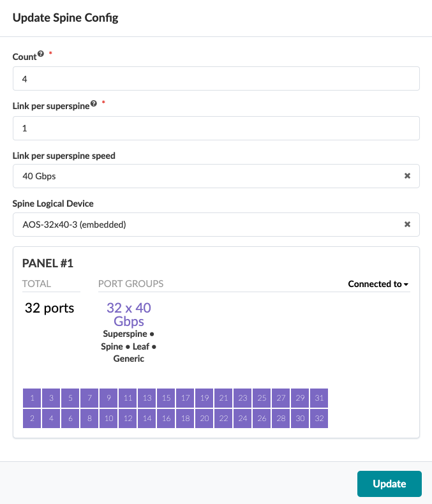The height and width of the screenshot is (504, 432).
Task: Open the Connected to dropdown
Action: coord(378,284)
